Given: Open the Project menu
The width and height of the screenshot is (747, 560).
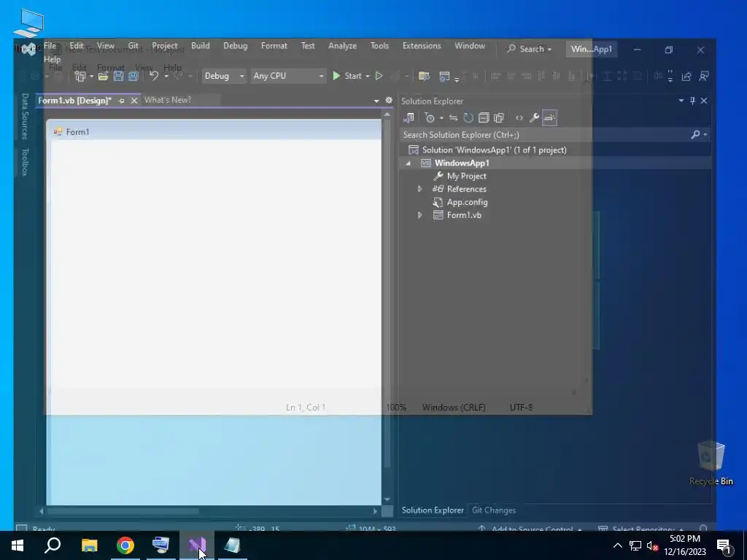Looking at the screenshot, I should (x=165, y=46).
